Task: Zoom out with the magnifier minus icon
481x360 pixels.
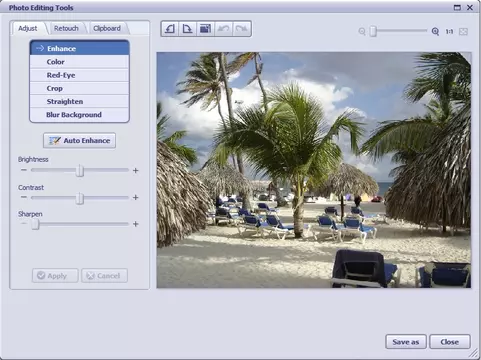Action: coord(362,32)
